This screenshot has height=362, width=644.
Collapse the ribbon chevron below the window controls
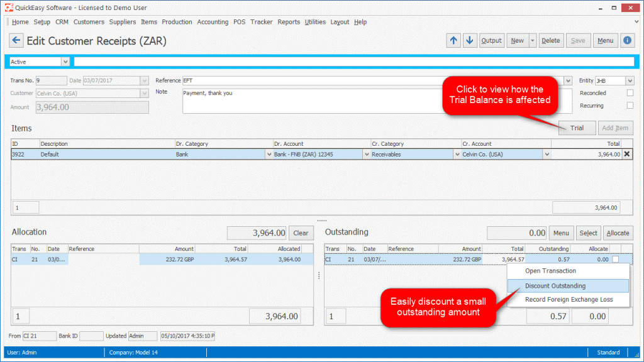point(636,22)
